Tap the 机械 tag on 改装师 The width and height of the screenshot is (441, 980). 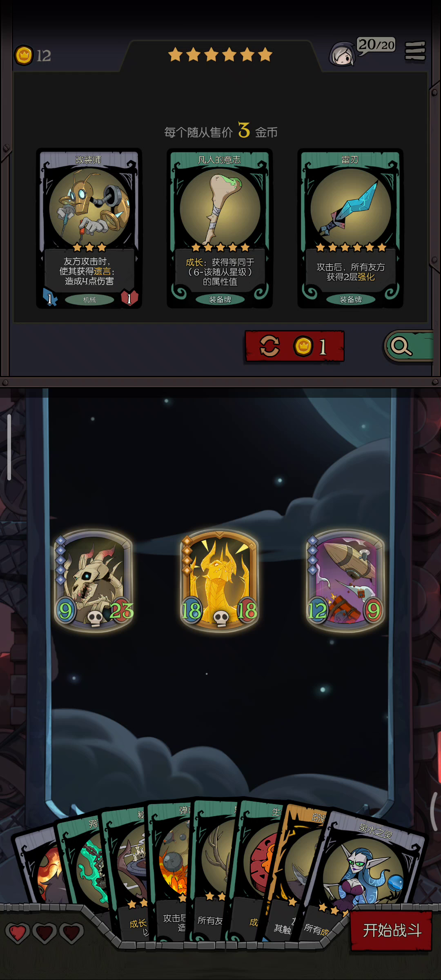[x=89, y=300]
